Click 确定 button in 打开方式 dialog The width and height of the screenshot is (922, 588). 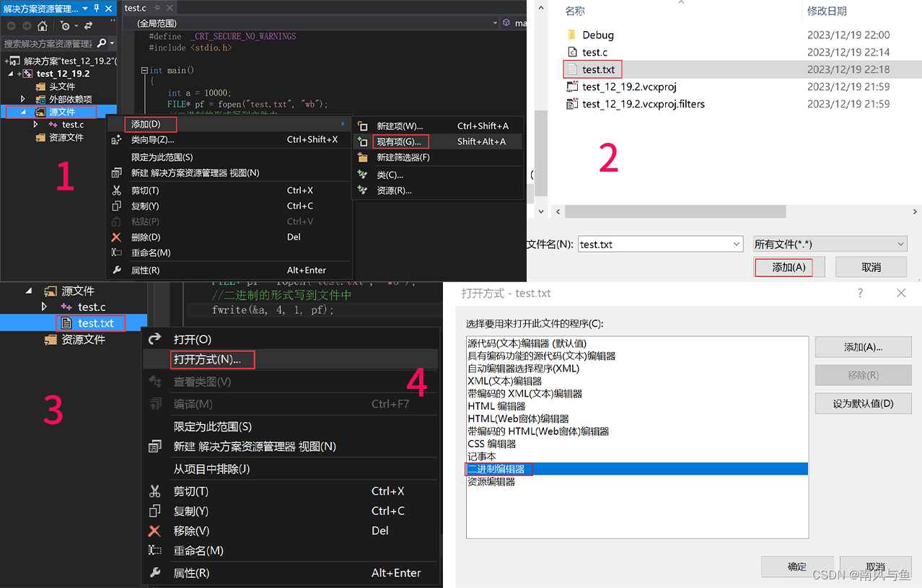[x=797, y=566]
